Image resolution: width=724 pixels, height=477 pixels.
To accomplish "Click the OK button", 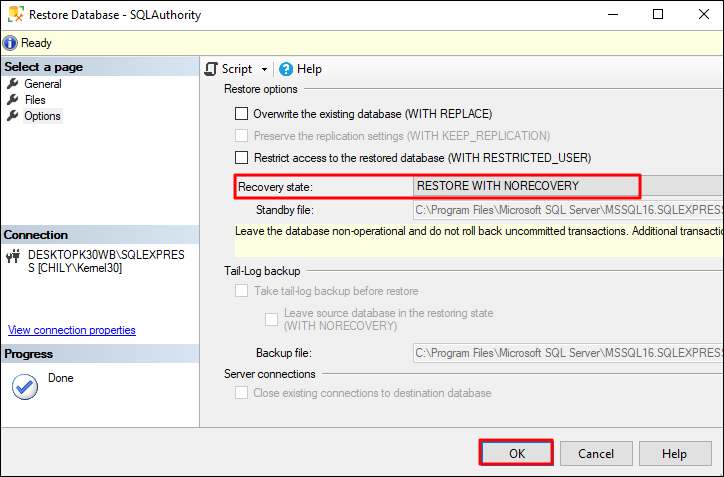I will pos(516,453).
